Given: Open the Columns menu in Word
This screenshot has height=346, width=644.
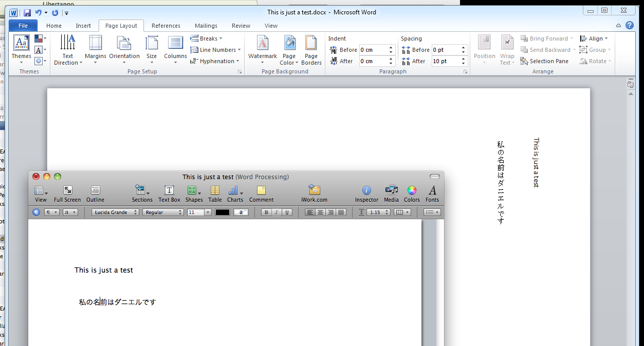Looking at the screenshot, I should point(175,50).
